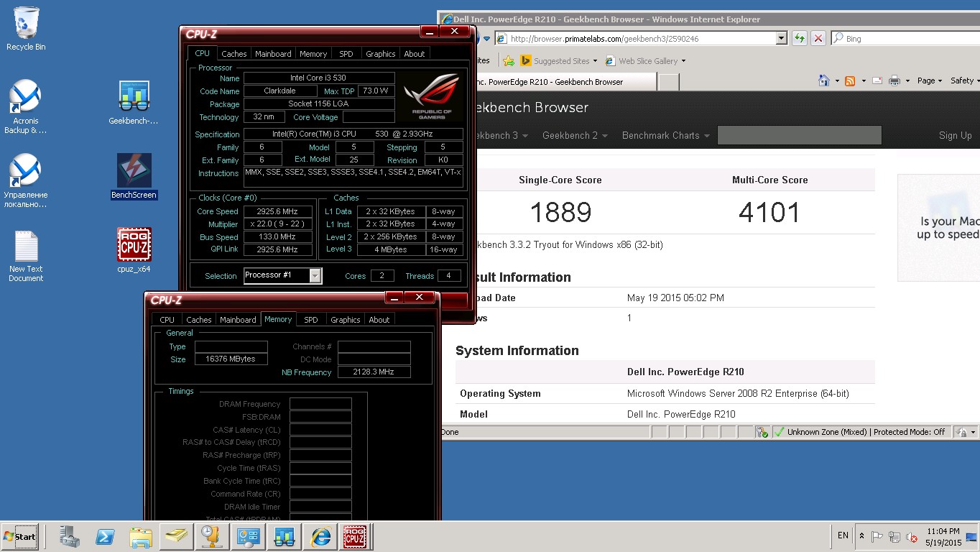Switch to Internet Explorer on the taskbar
Viewport: 980px width, 552px height.
[x=320, y=536]
